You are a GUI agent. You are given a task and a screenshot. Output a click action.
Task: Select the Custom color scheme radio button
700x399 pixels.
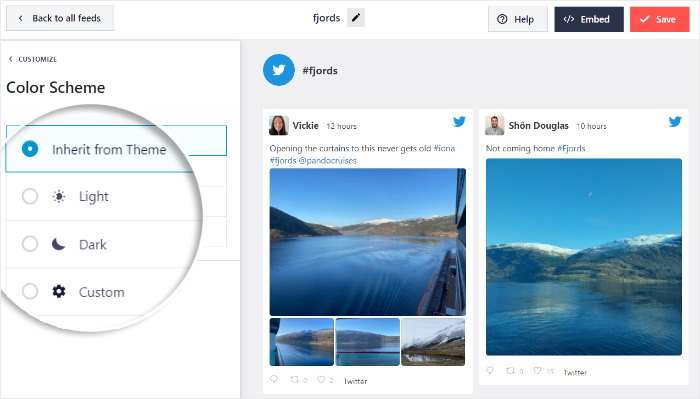pyautogui.click(x=30, y=291)
